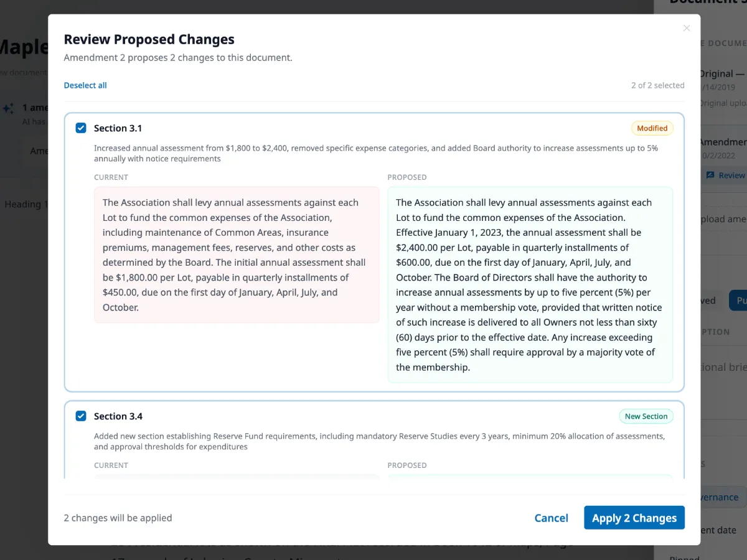Toggle Section 3.1 selection checkbox off

pyautogui.click(x=81, y=128)
